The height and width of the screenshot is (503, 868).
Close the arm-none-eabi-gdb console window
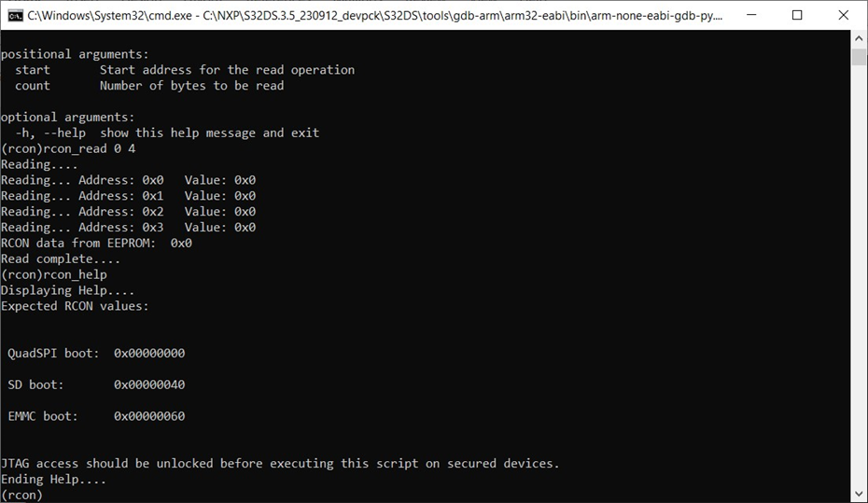(x=843, y=15)
